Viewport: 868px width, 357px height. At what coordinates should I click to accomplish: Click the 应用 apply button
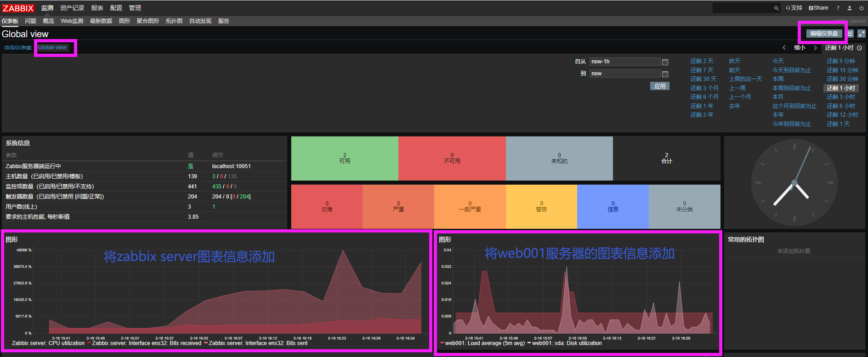[x=660, y=86]
